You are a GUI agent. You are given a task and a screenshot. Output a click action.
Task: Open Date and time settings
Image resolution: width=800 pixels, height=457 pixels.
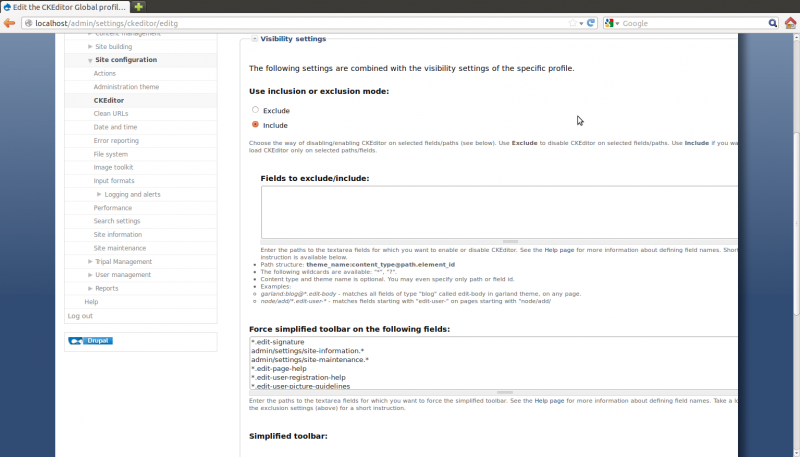pos(115,127)
